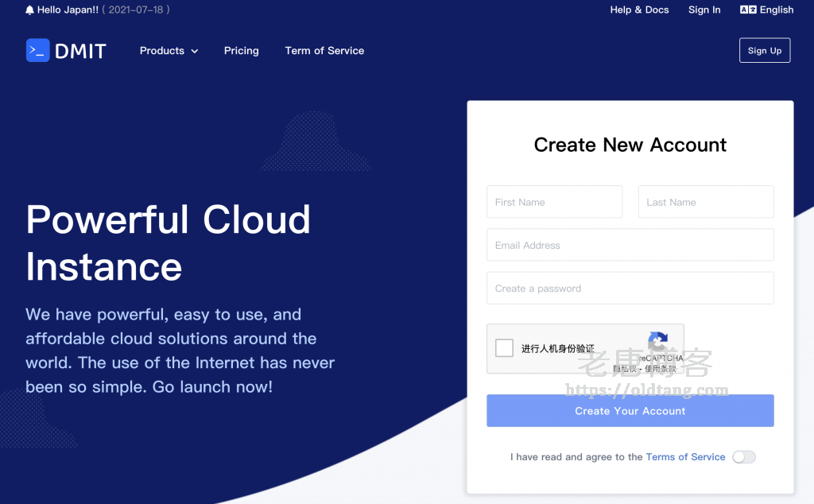
Task: Enable the Terms of Service agreement toggle
Action: tap(743, 456)
